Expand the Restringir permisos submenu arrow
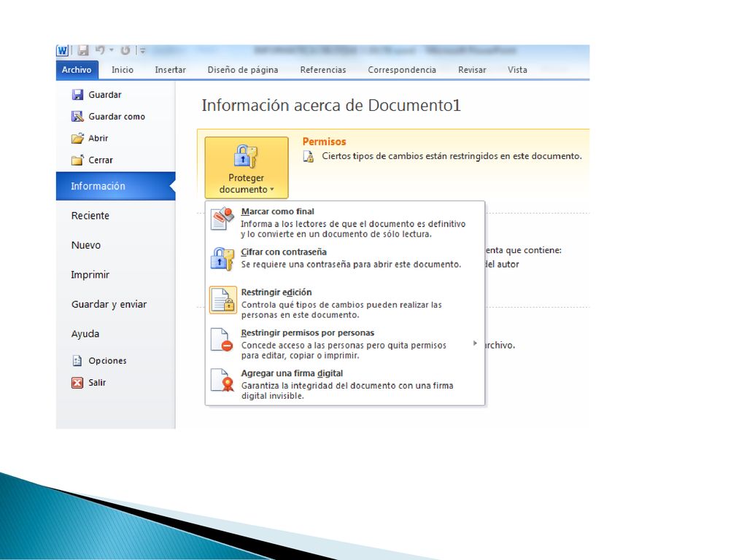 [475, 343]
